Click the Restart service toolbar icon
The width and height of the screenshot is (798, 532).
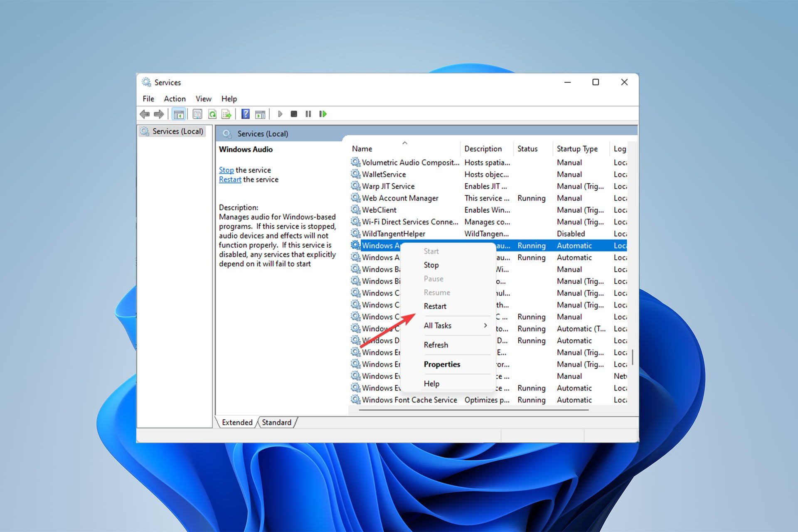[324, 113]
